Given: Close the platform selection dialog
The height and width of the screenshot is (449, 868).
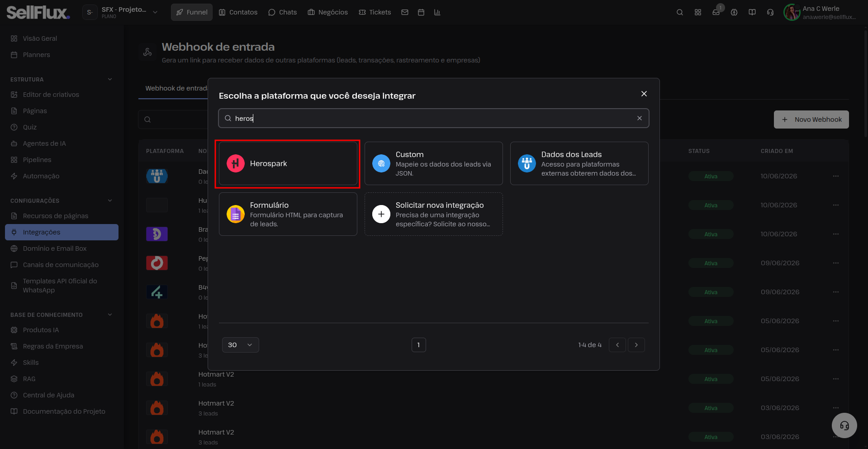Looking at the screenshot, I should (644, 94).
